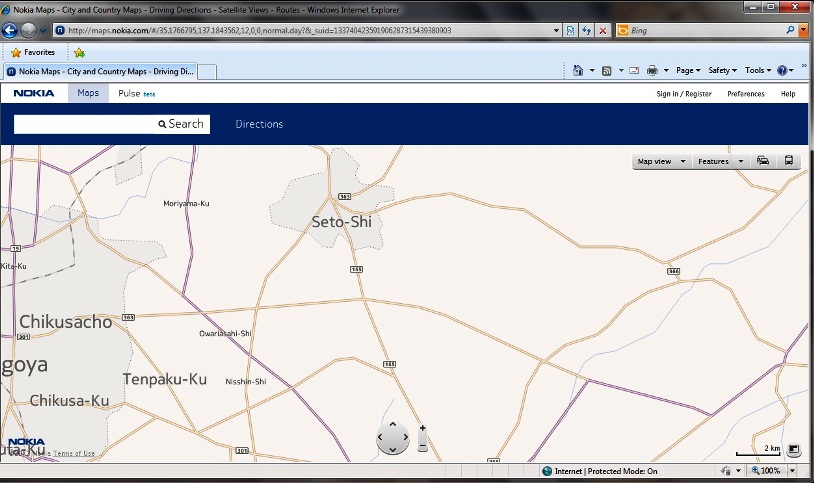This screenshot has width=814, height=483.
Task: Open the browser Help question mark icon
Action: [x=782, y=70]
